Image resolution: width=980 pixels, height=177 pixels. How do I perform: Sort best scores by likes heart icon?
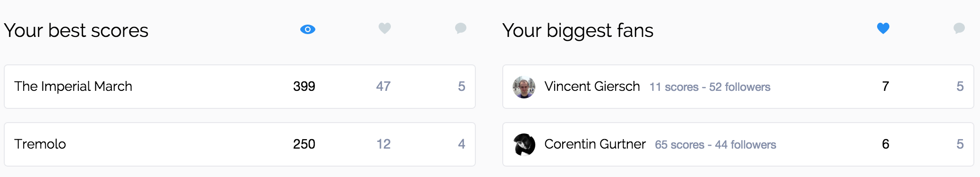385,28
